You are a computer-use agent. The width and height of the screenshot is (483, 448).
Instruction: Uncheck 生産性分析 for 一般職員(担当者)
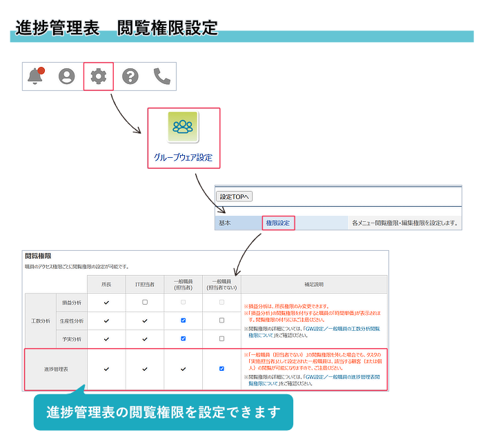183,320
